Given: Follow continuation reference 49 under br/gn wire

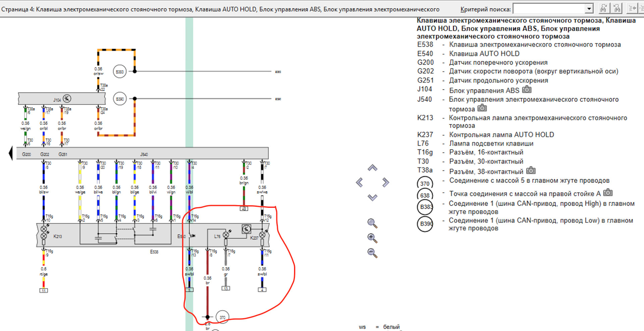Looking at the screenshot, I should point(244,209).
